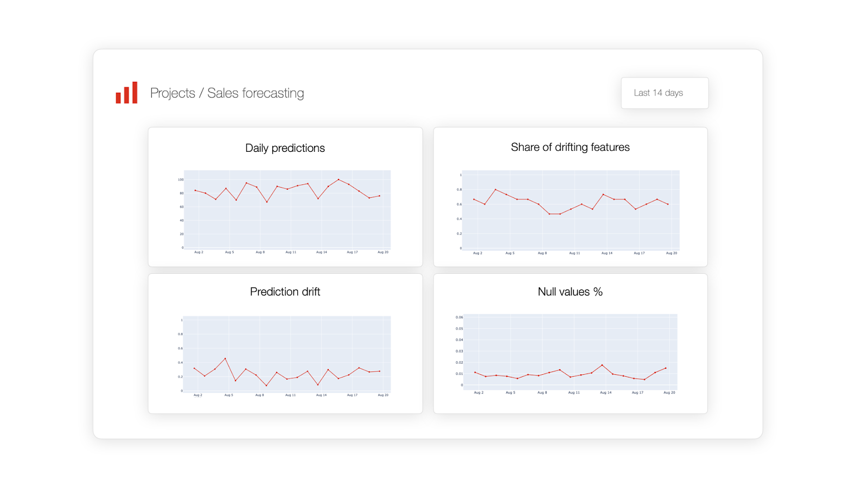
Task: Click the highest spike in Null values chart
Action: click(602, 365)
